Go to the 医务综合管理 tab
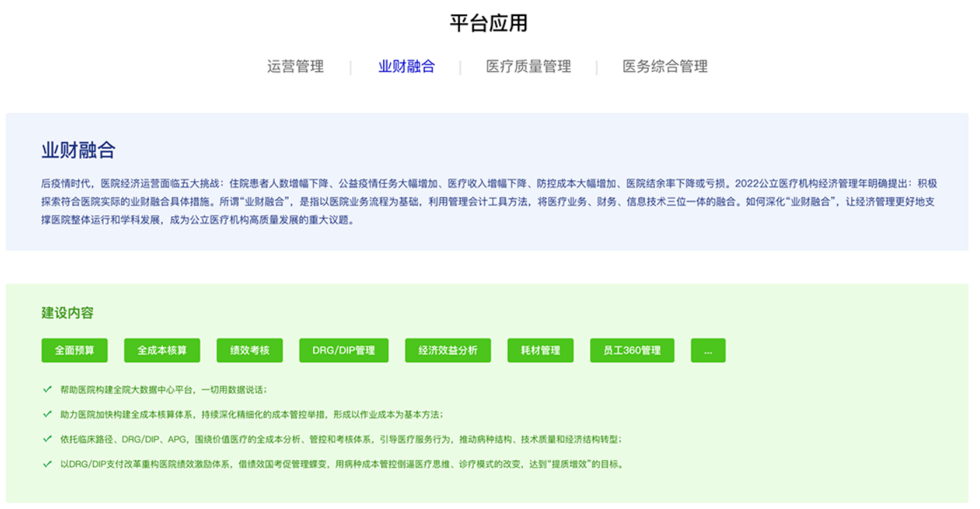This screenshot has height=509, width=980. click(x=665, y=66)
